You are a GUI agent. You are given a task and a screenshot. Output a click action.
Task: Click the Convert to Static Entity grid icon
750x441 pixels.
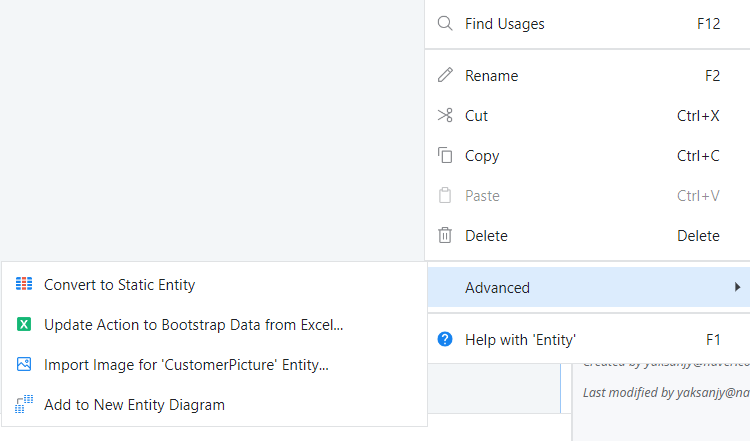(24, 285)
